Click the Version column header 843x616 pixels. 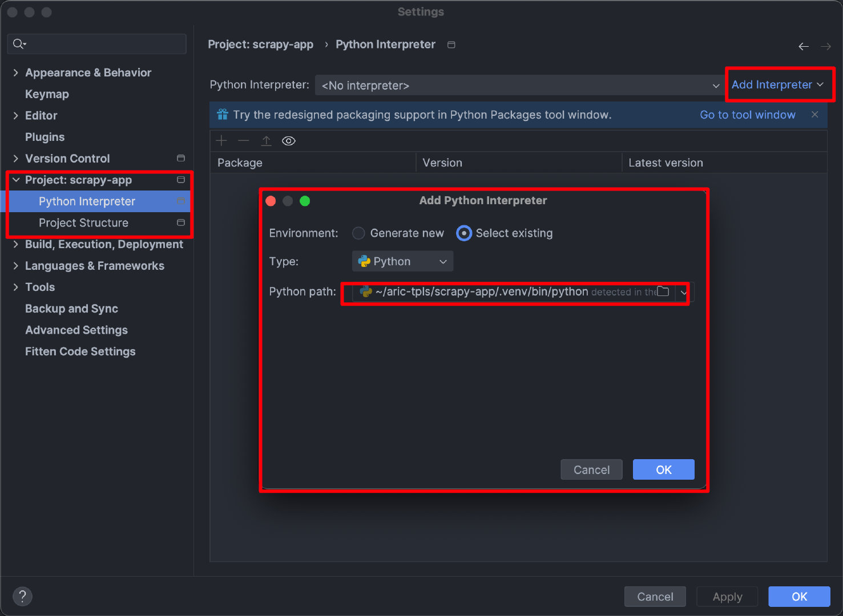pos(519,163)
